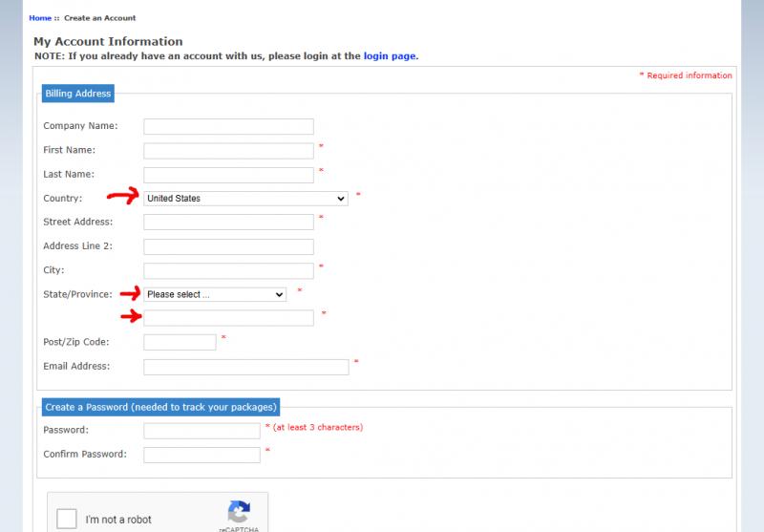Click the Create an Account breadcrumb text

pyautogui.click(x=100, y=18)
